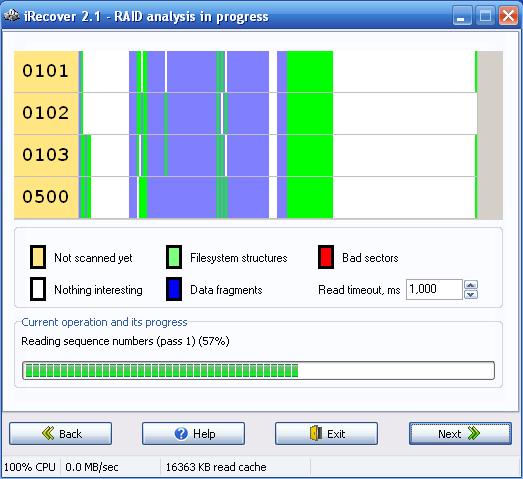
Task: Click the green 'Filesystem structures' legend swatch
Action: (x=174, y=257)
